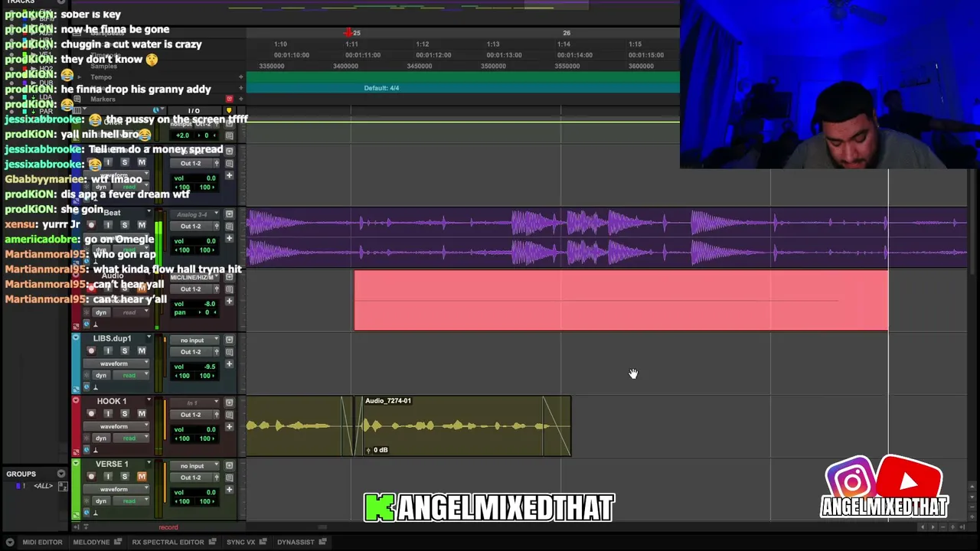Screen dimensions: 980x551
Task: Click the output pin icon on LIBS.dup1 track
Action: [217, 352]
